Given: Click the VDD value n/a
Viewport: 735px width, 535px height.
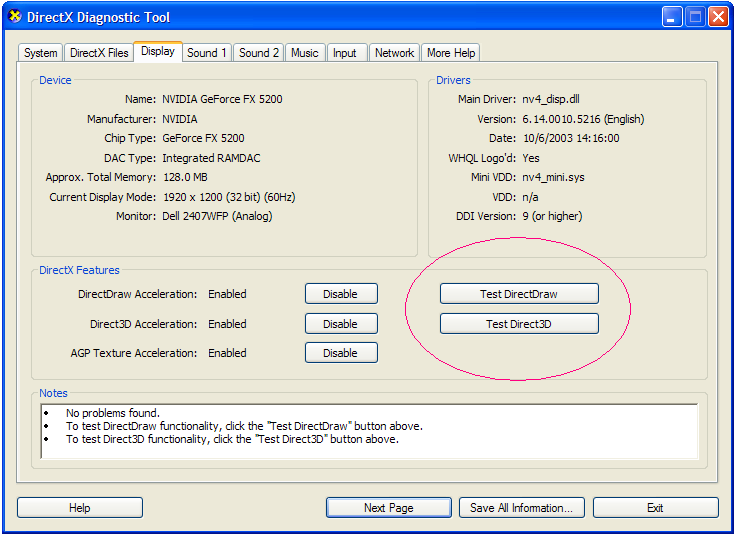Looking at the screenshot, I should pyautogui.click(x=530, y=197).
